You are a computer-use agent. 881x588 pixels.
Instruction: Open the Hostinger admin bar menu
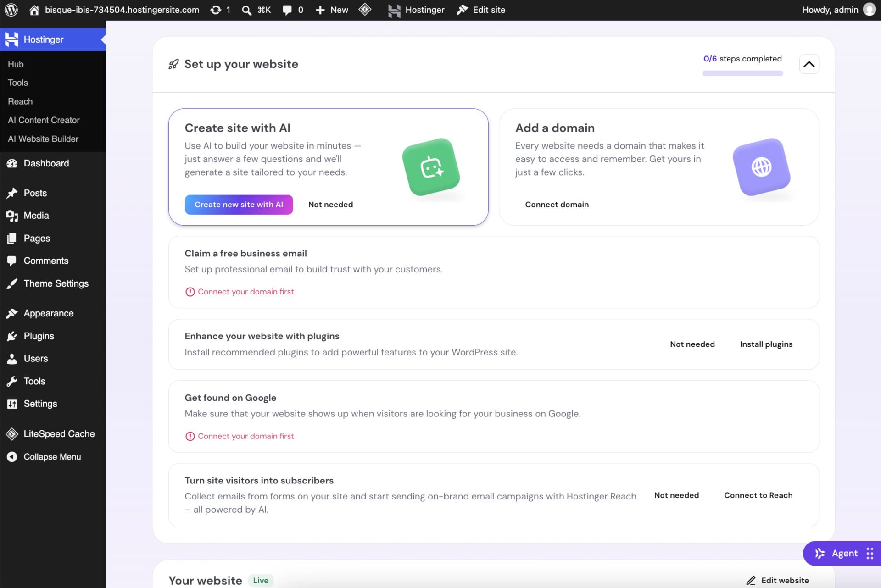(x=416, y=10)
